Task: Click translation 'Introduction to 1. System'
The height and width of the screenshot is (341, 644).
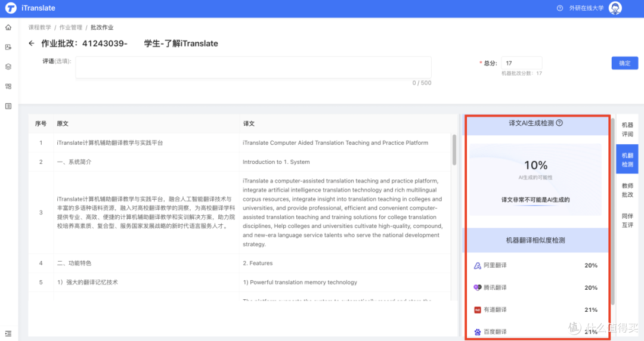Action: pyautogui.click(x=276, y=162)
